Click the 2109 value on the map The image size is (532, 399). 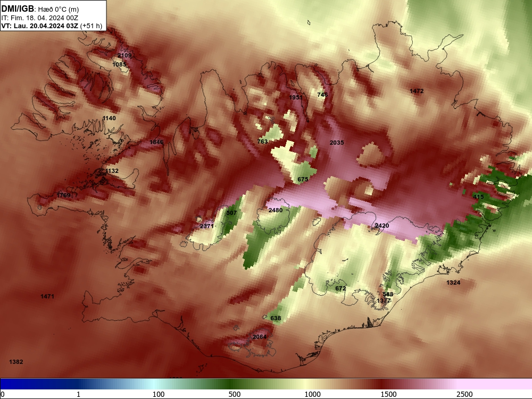[124, 55]
